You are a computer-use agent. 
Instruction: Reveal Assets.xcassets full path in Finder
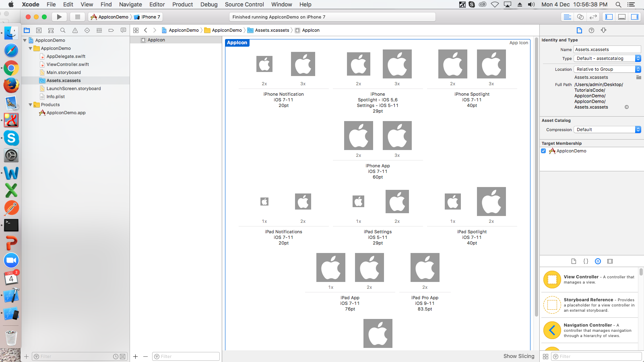click(x=627, y=107)
